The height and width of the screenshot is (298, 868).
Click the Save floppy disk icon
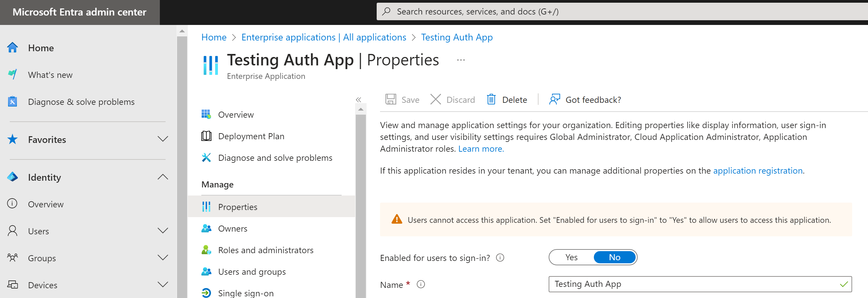pos(391,99)
